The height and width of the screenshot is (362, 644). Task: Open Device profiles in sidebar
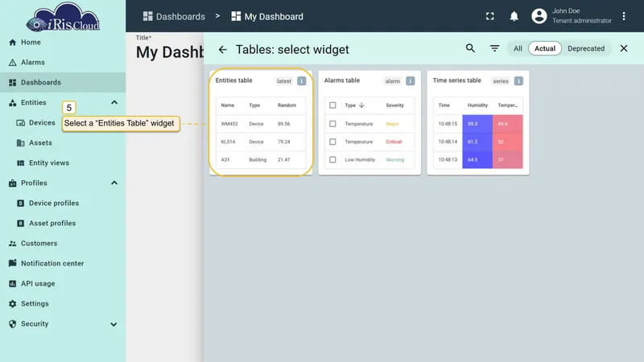click(53, 204)
